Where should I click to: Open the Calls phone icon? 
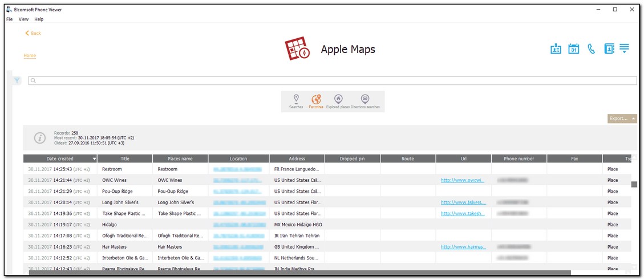pyautogui.click(x=592, y=49)
